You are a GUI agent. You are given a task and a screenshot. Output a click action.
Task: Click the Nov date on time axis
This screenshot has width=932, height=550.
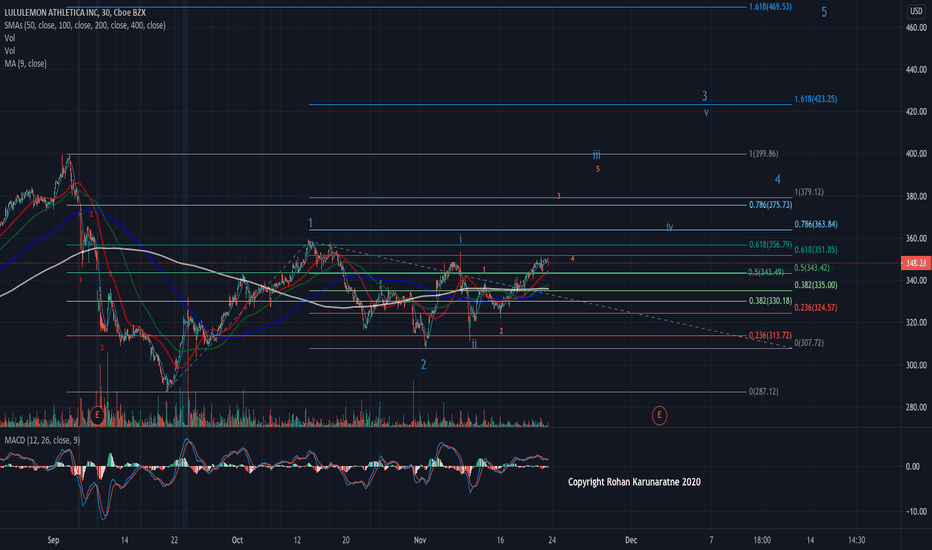click(x=420, y=540)
